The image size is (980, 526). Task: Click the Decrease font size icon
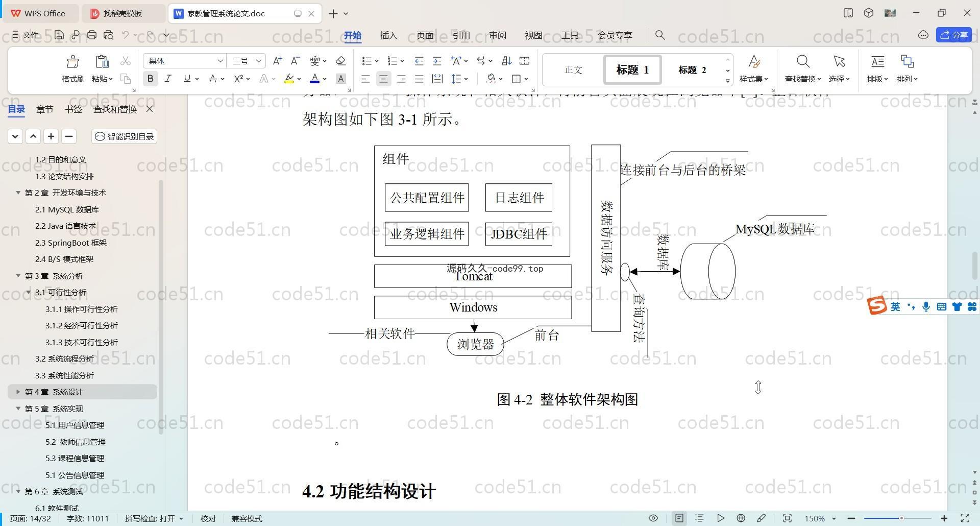tap(295, 61)
